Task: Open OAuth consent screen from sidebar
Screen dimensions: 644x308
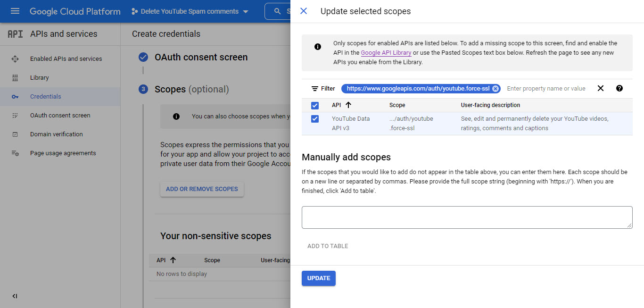Action: pos(60,116)
